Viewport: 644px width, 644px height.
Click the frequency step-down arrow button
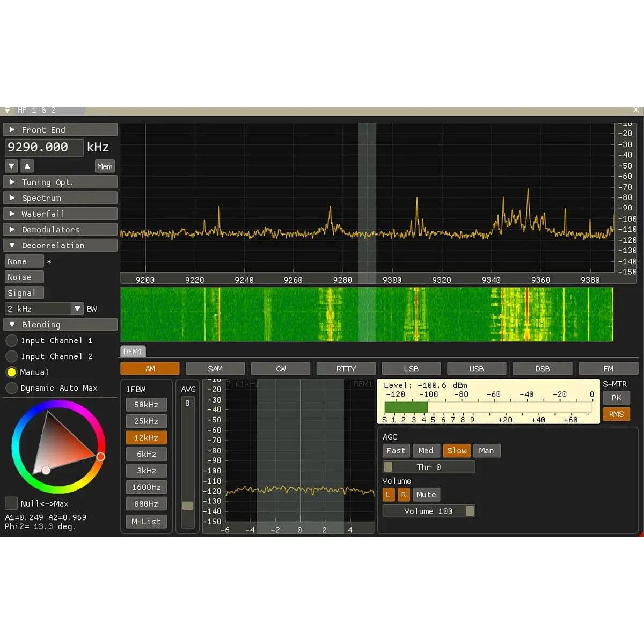[11, 166]
